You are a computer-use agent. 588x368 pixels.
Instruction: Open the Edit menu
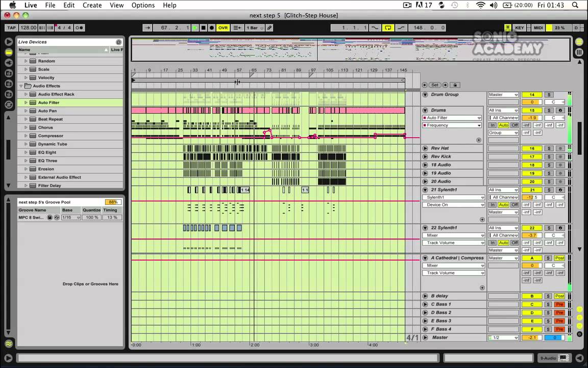point(68,5)
